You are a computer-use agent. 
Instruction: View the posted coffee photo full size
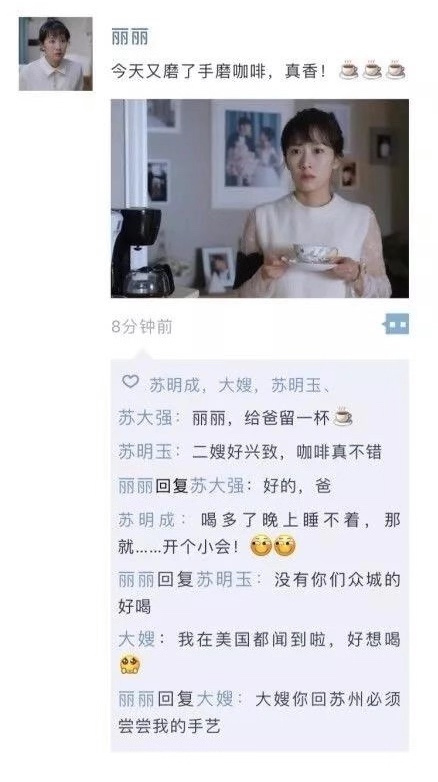(260, 198)
